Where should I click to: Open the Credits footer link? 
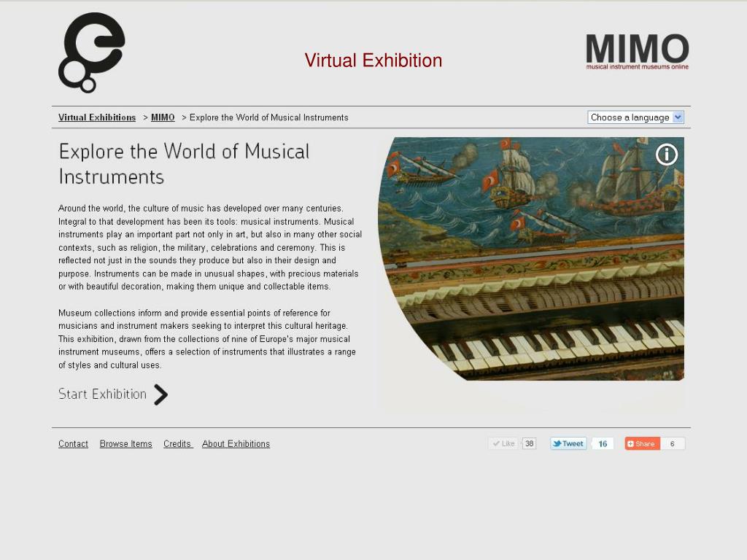(x=178, y=444)
